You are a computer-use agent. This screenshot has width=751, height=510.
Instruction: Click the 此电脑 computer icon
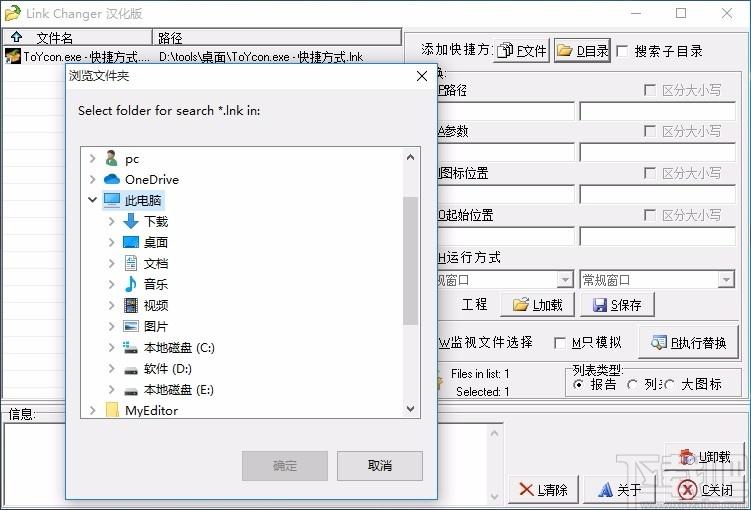click(112, 200)
